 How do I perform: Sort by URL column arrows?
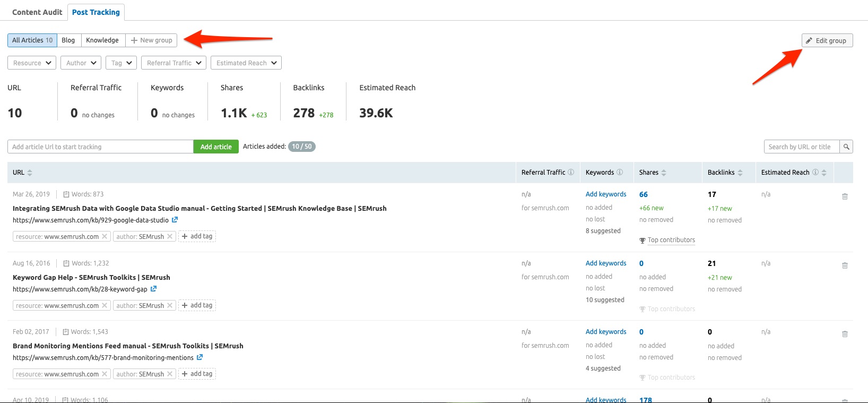tap(30, 173)
